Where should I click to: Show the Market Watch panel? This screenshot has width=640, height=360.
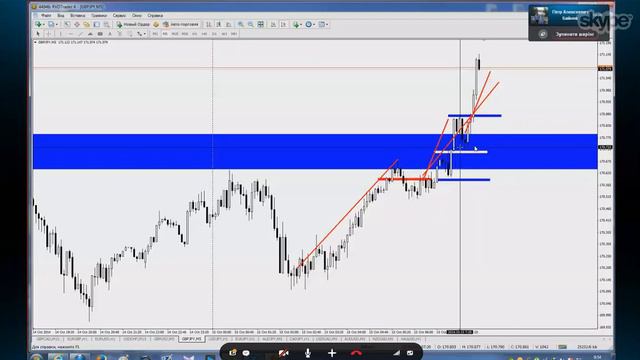(67, 24)
